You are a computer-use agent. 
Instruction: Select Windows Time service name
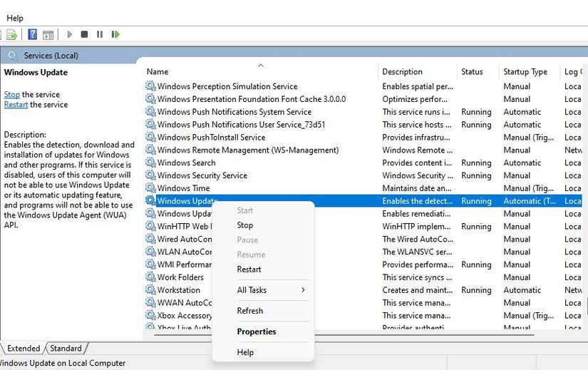(x=183, y=188)
